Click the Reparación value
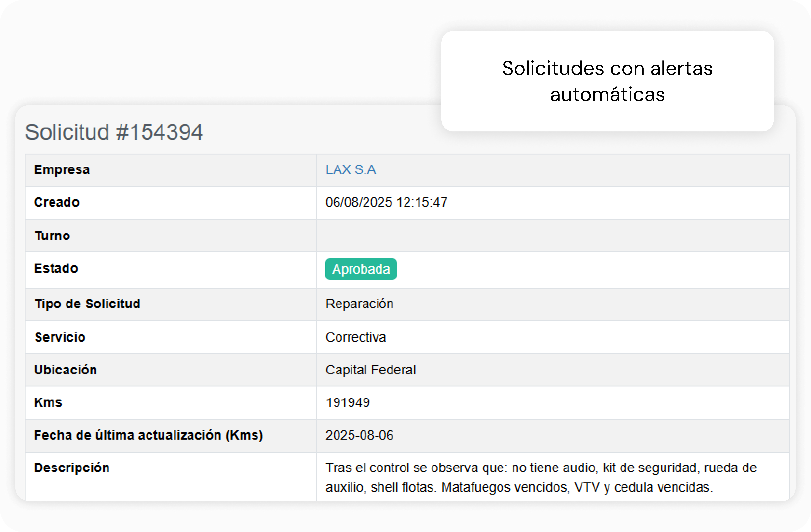The height and width of the screenshot is (532, 811). pos(359,304)
